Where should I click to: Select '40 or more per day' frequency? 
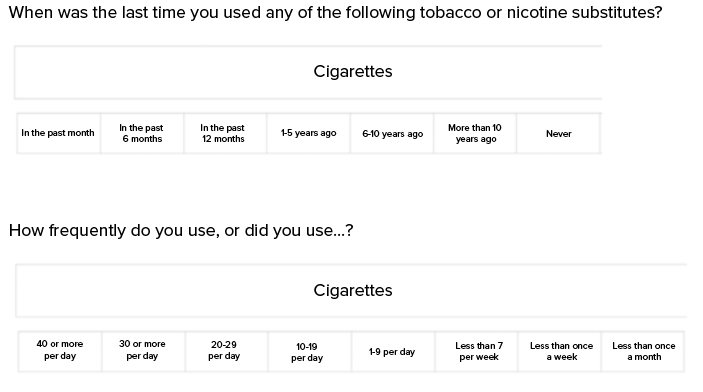click(60, 352)
